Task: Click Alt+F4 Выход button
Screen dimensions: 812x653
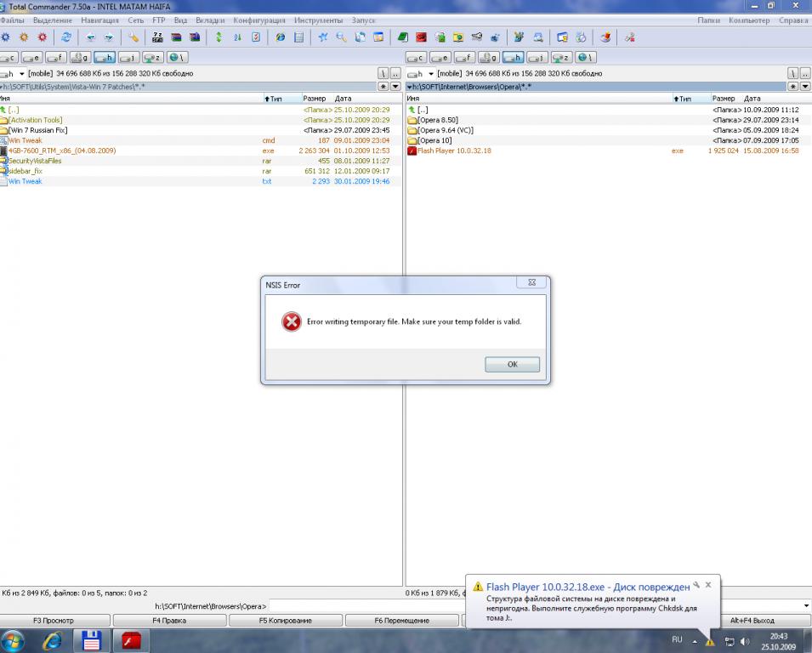Action: pos(752,621)
